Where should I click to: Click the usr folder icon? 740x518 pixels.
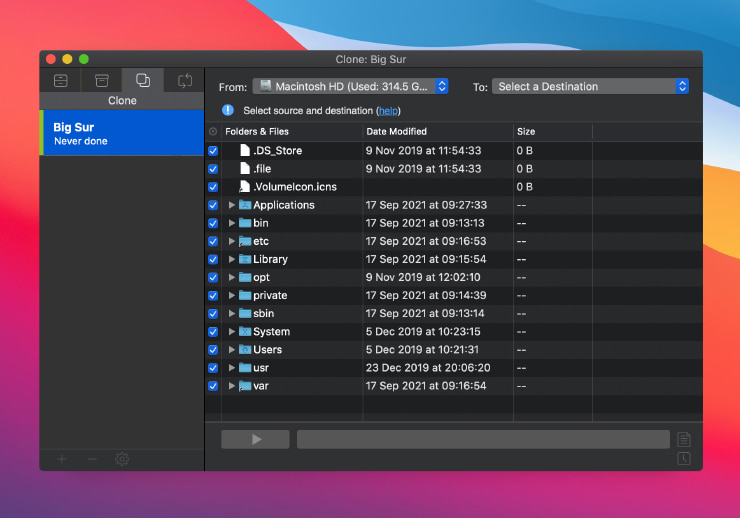(x=244, y=368)
